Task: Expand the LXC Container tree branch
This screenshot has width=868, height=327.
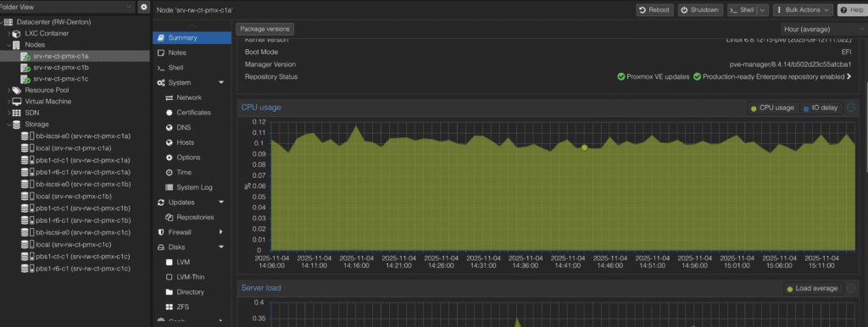Action: [8, 34]
